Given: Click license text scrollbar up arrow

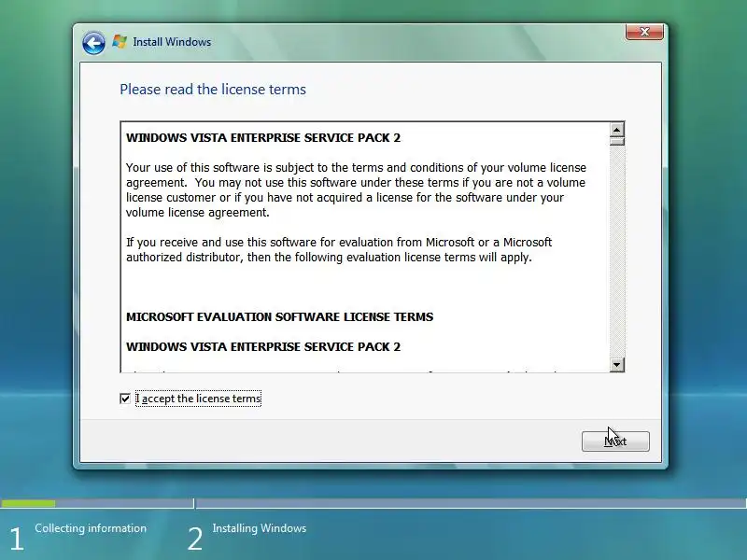Looking at the screenshot, I should point(616,130).
